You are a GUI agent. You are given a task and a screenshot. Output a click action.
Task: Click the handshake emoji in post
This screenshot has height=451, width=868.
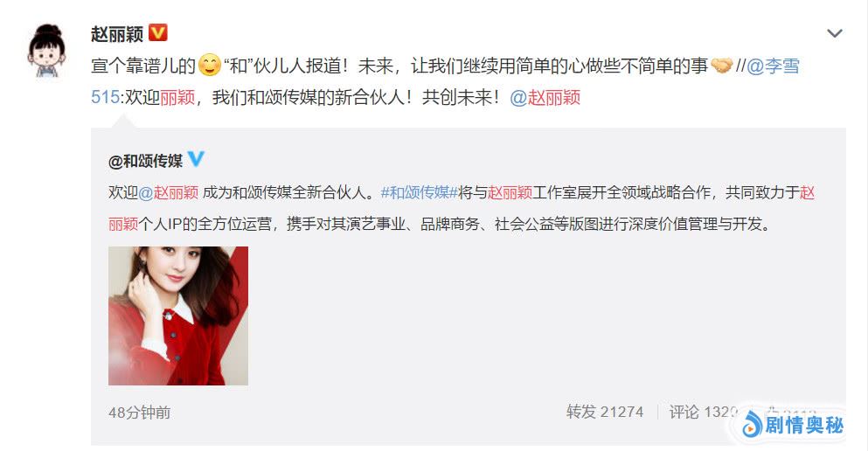coord(721,66)
